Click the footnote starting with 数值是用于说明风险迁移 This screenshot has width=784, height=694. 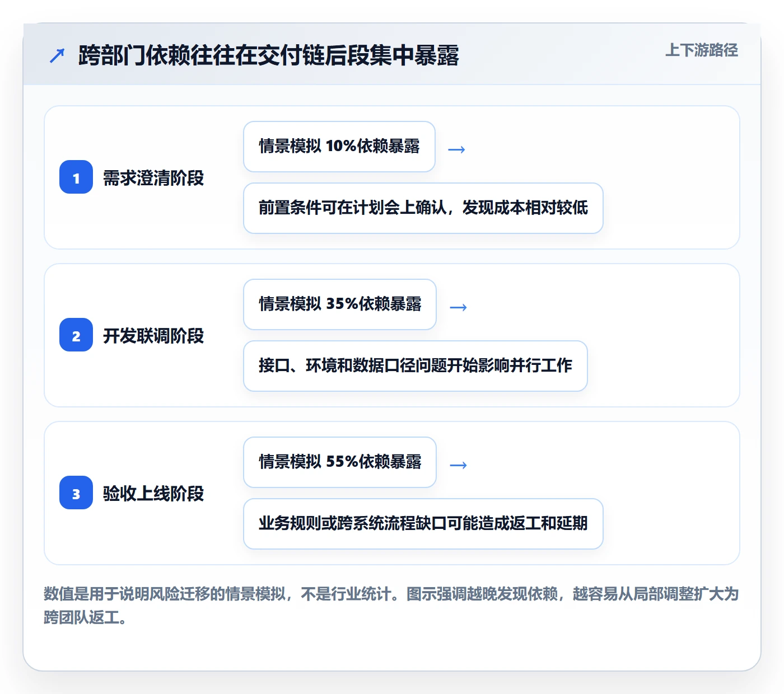[391, 606]
